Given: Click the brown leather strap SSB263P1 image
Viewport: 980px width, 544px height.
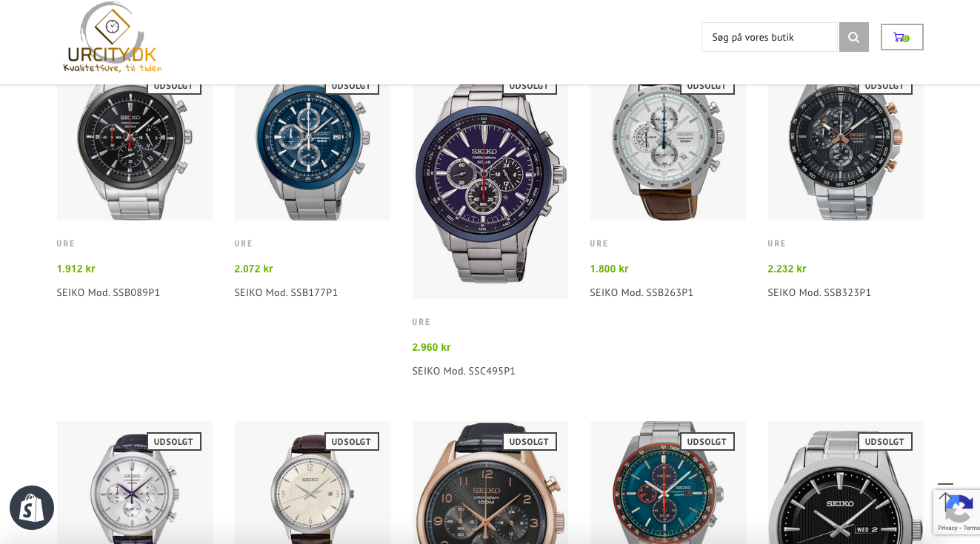Looking at the screenshot, I should point(668,152).
